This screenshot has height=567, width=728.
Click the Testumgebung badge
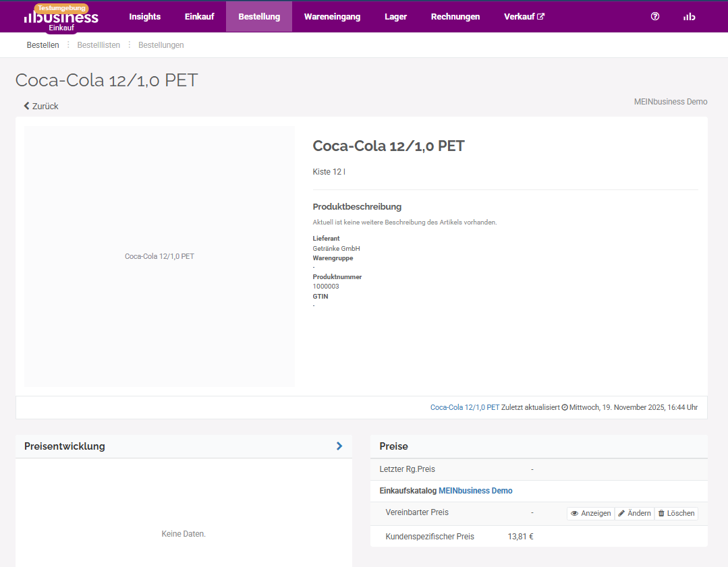pos(61,8)
